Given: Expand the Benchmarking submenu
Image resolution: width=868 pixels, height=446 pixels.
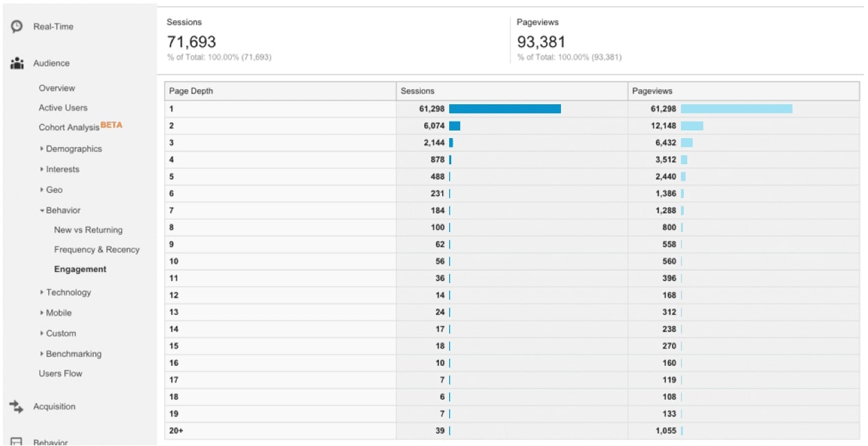Looking at the screenshot, I should 70,353.
